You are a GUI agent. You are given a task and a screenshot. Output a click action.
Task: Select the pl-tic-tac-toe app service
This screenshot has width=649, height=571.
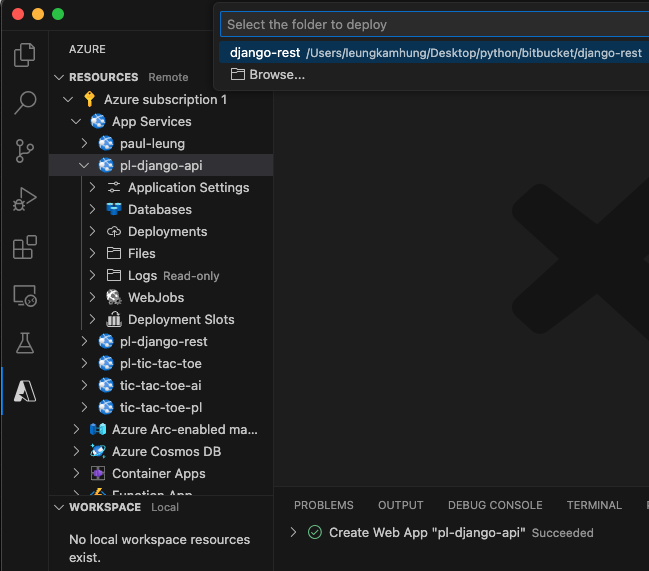(x=161, y=363)
